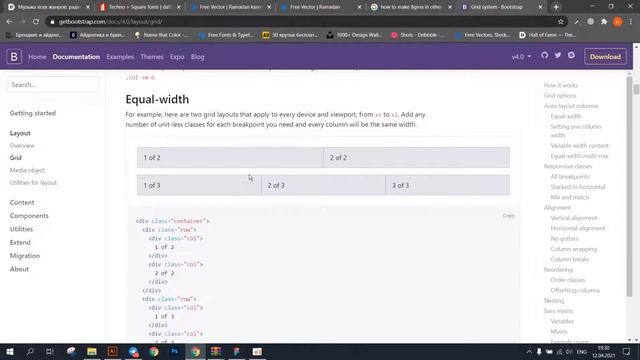Open Windows Start menu
Viewport: 640px width, 360px height.
click(9, 351)
